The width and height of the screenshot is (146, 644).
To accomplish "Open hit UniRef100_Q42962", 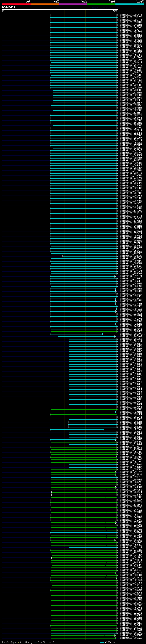I will click(131, 27).
